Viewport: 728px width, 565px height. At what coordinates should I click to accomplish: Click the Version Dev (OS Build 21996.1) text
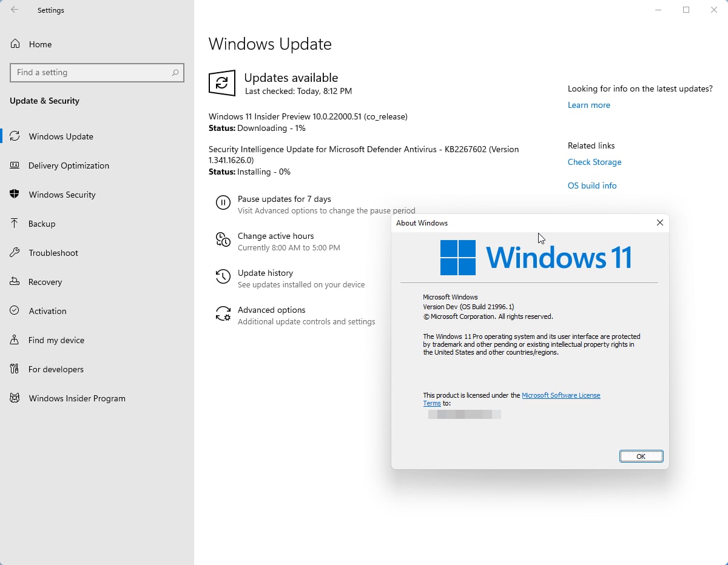pos(468,307)
